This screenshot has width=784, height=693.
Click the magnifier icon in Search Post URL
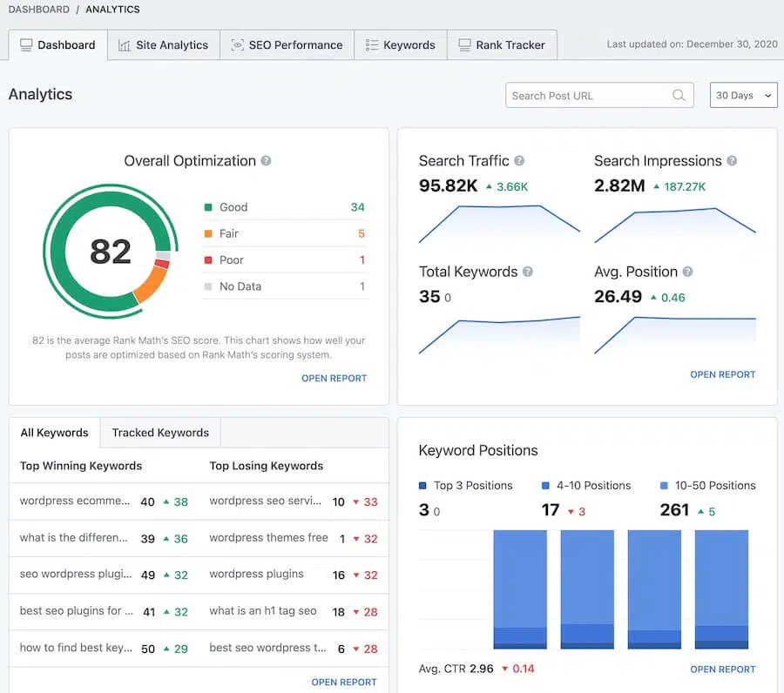coord(679,95)
